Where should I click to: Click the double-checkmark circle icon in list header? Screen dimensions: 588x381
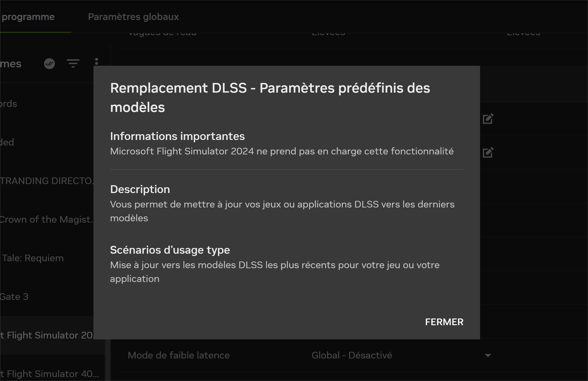click(49, 64)
